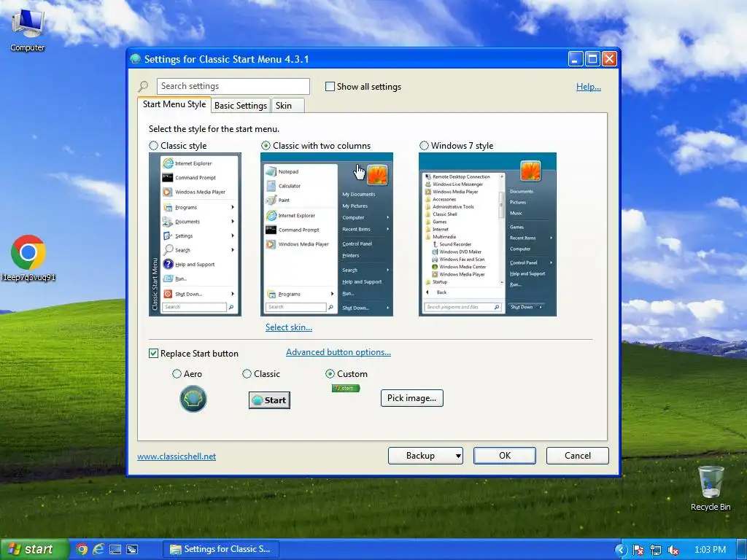
Task: Open the Help... link
Action: 589,87
